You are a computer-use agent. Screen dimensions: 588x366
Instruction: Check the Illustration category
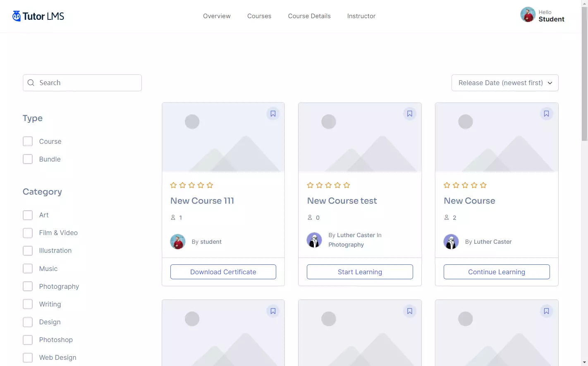click(28, 250)
